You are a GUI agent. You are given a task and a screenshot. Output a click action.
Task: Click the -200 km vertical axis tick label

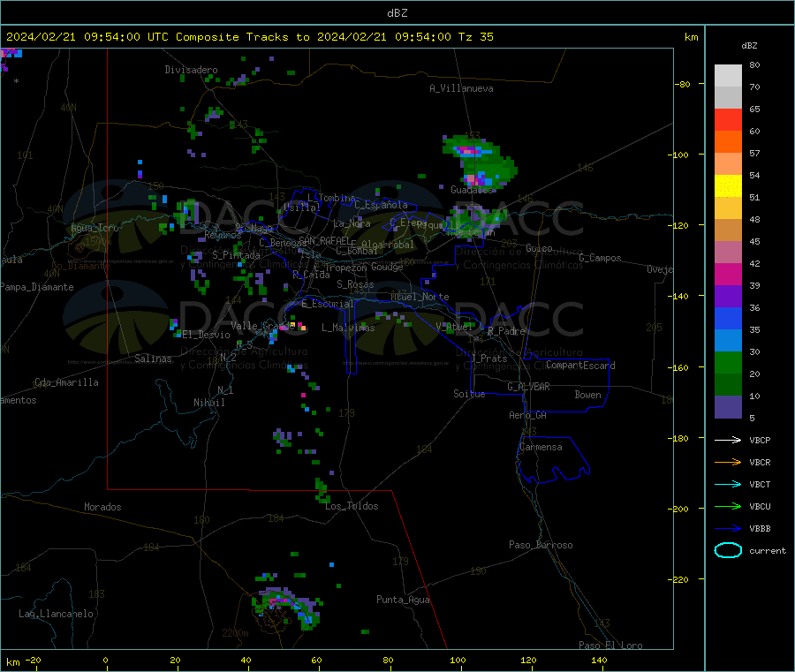coord(678,509)
